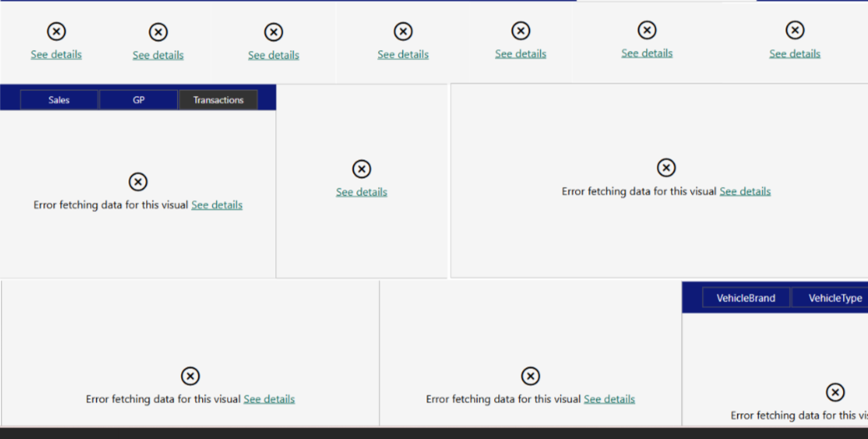
Task: Select the VehicleType tab
Action: (x=830, y=298)
